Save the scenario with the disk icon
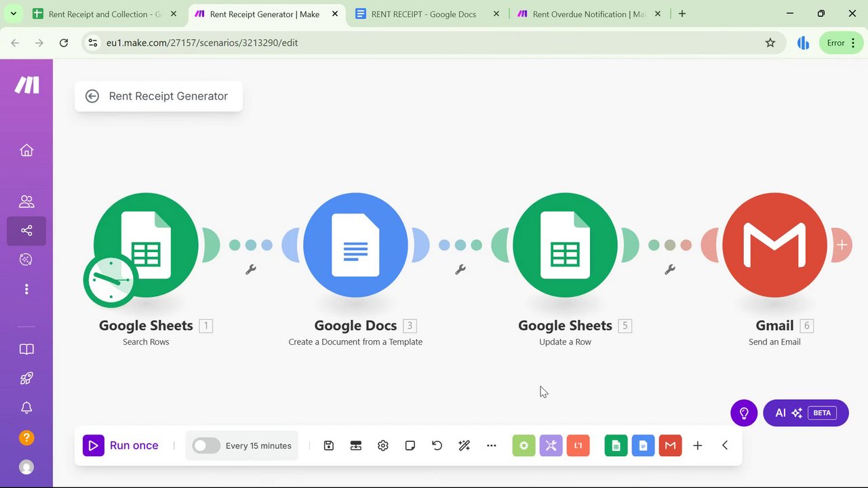The width and height of the screenshot is (868, 488). (x=329, y=445)
